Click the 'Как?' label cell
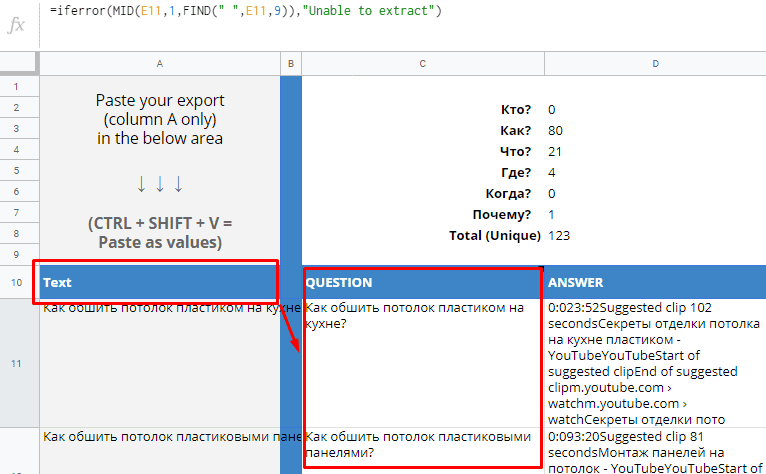This screenshot has height=474, width=766. (x=515, y=130)
